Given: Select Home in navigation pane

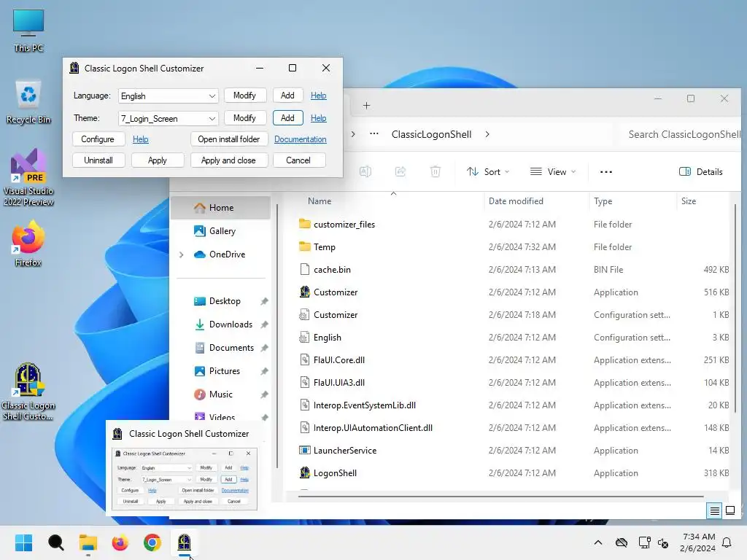Looking at the screenshot, I should (x=221, y=208).
